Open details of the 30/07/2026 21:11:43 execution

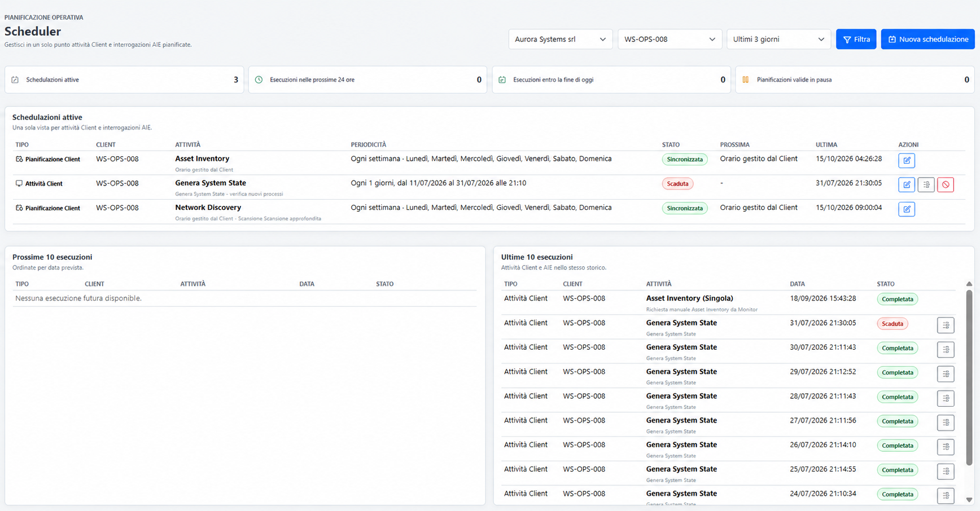946,349
